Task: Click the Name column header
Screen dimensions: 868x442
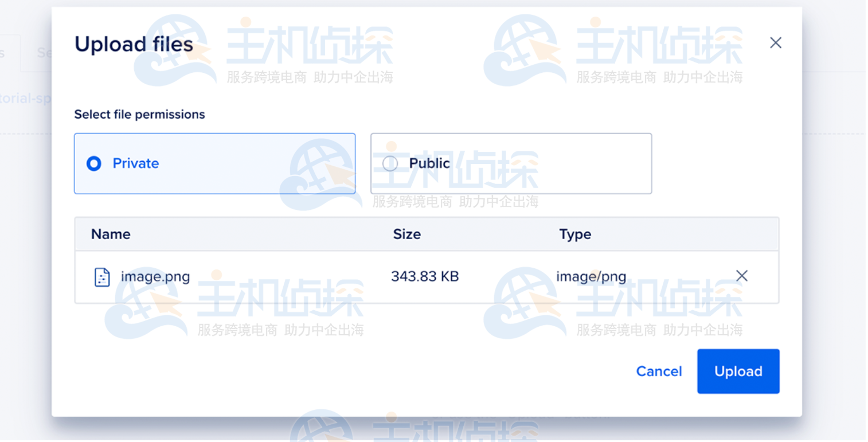Action: tap(111, 234)
